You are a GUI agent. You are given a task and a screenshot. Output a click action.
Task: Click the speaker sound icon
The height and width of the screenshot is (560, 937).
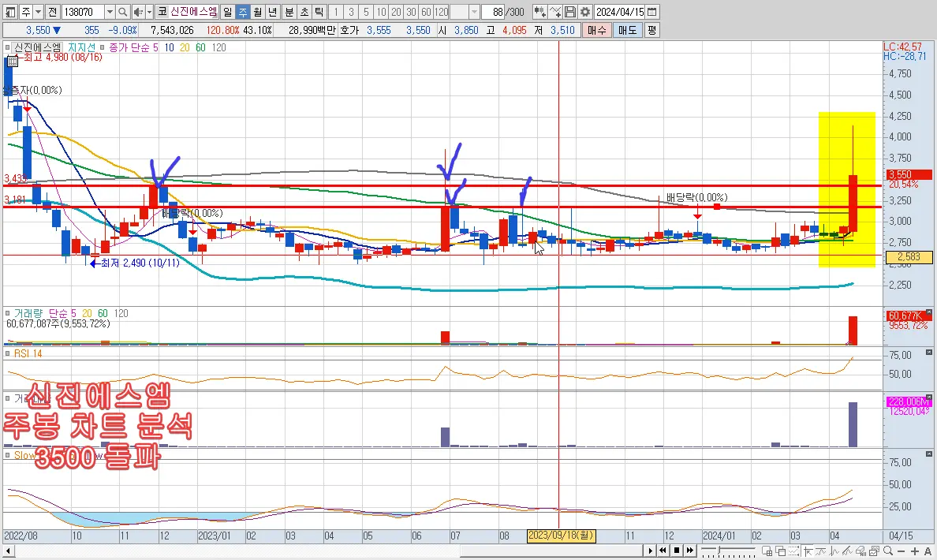tap(137, 12)
